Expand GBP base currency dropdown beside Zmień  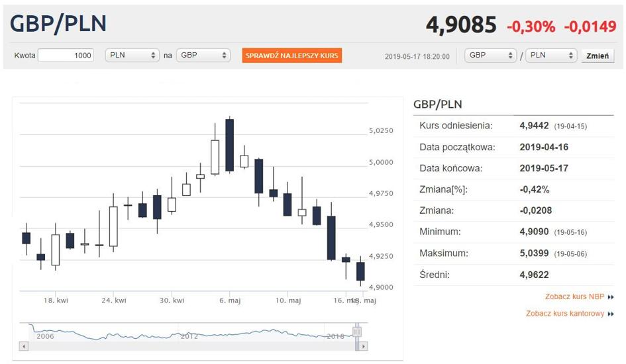[x=490, y=56]
